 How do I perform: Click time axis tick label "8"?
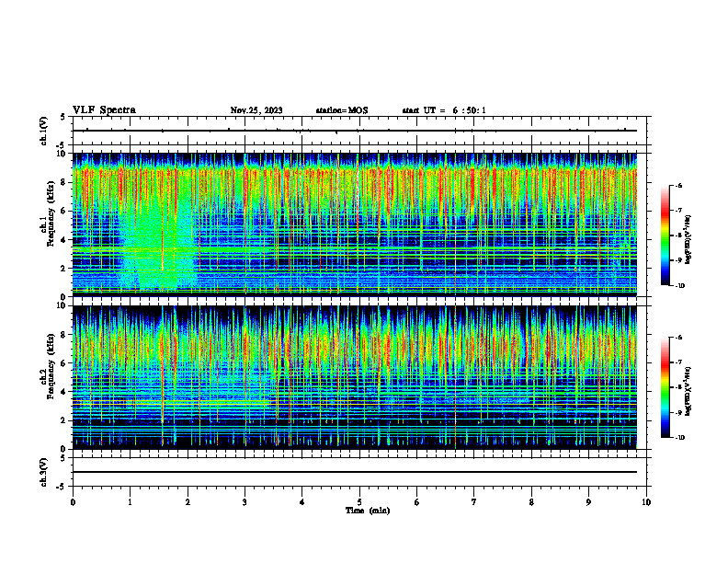coord(531,502)
